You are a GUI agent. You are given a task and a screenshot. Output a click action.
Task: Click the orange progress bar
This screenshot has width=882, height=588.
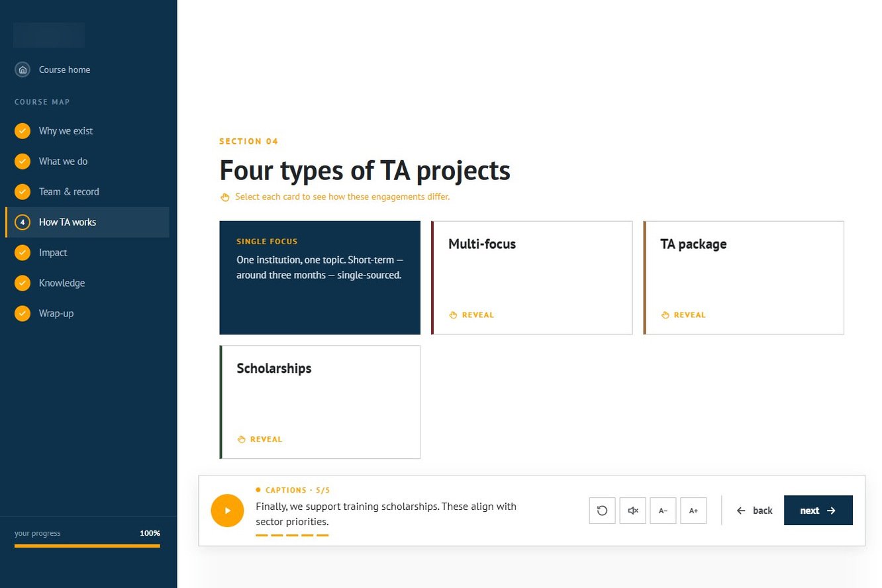pos(87,546)
